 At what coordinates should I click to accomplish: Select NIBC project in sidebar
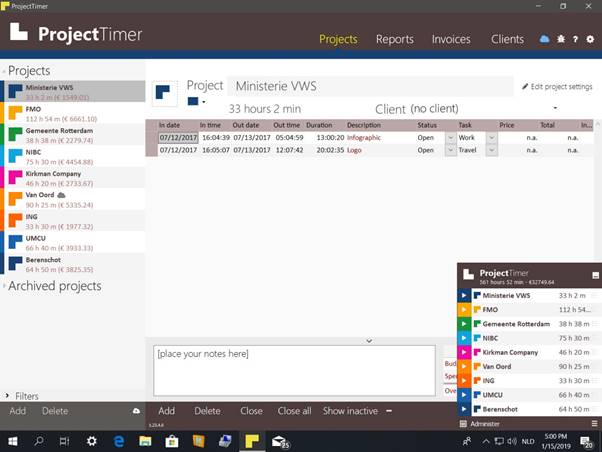point(75,157)
